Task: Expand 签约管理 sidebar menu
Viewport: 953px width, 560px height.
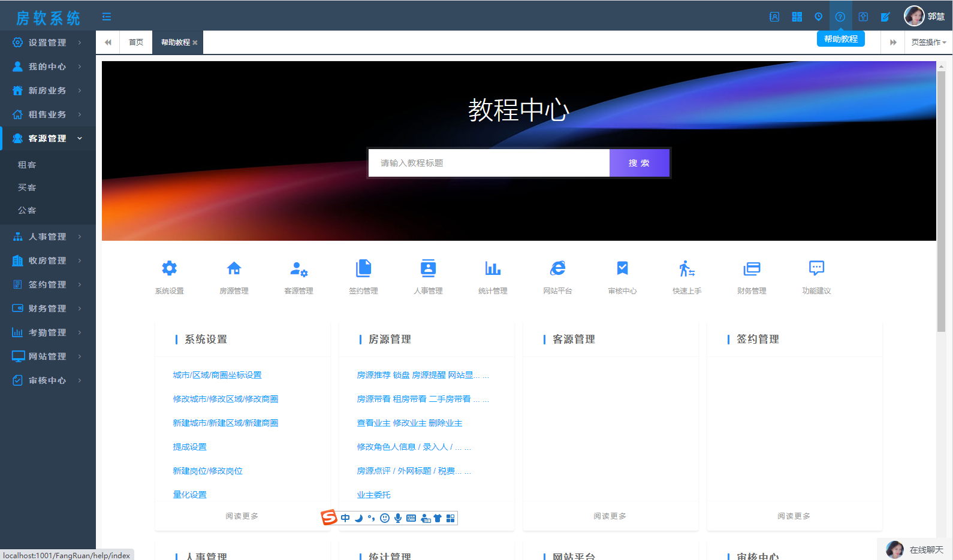Action: pos(48,284)
